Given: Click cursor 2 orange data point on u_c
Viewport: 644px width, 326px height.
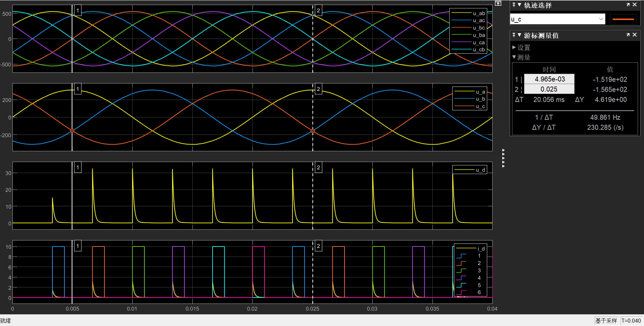Looking at the screenshot, I should click(313, 131).
